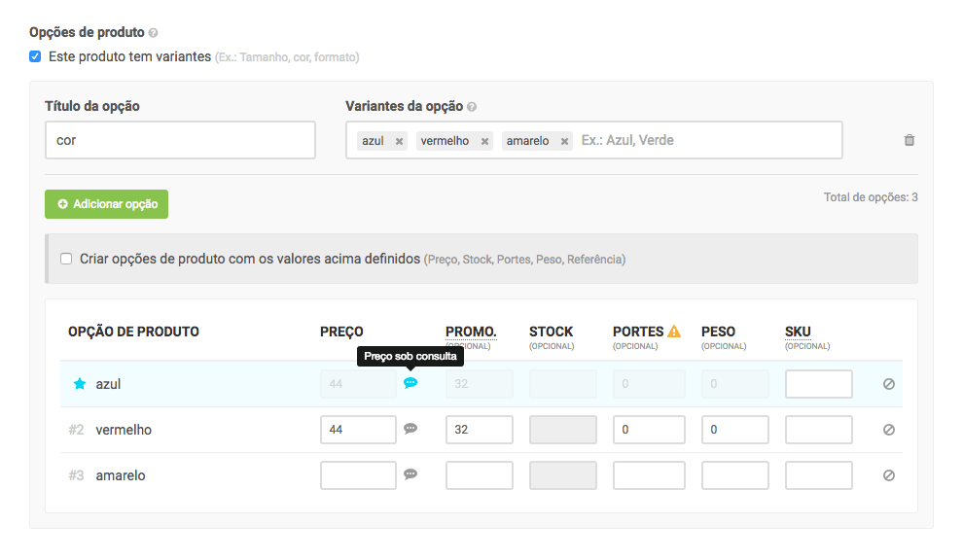The height and width of the screenshot is (560, 963).
Task: Toggle price-on-request bubble on the vermelho row
Action: (410, 429)
